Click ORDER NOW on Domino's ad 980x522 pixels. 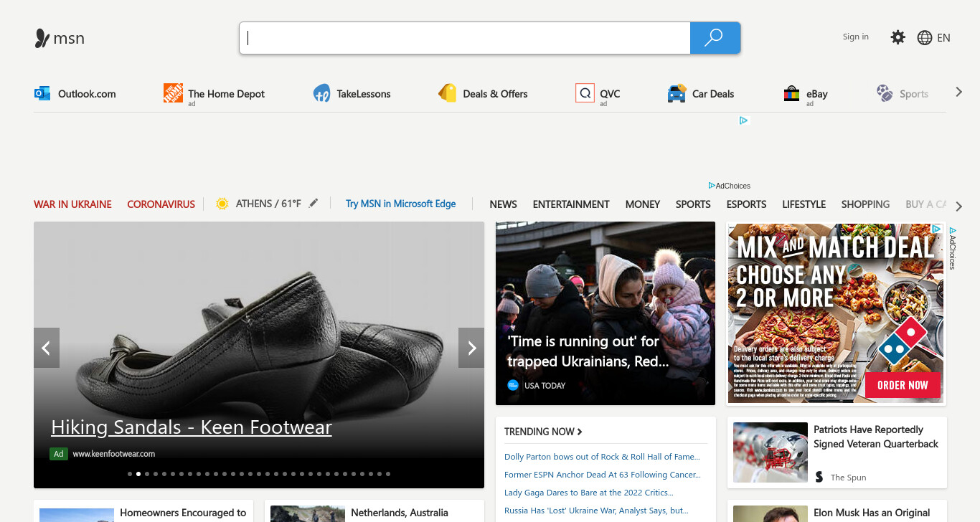click(902, 385)
